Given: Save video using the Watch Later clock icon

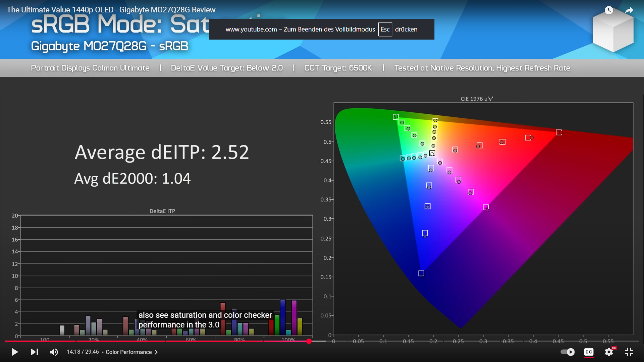Looking at the screenshot, I should click(x=608, y=10).
